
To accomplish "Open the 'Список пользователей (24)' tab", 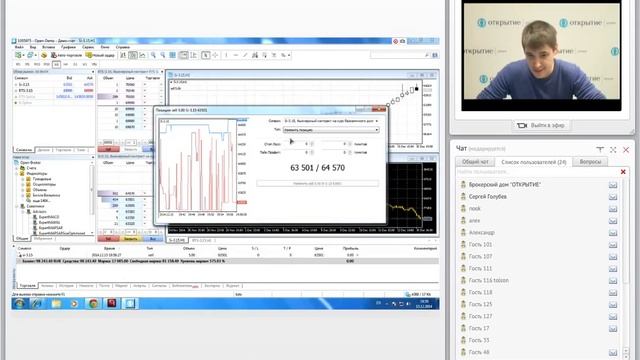I will pyautogui.click(x=533, y=162).
